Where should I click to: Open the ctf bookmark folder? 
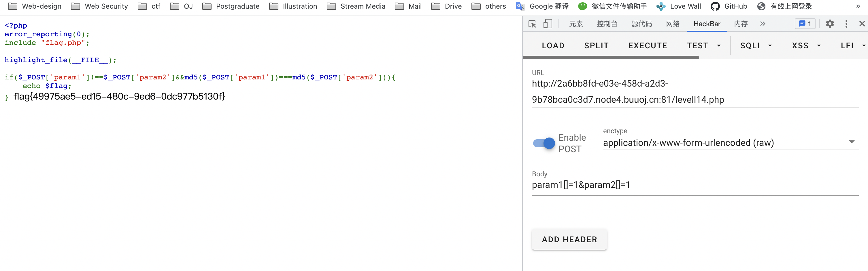tap(149, 6)
